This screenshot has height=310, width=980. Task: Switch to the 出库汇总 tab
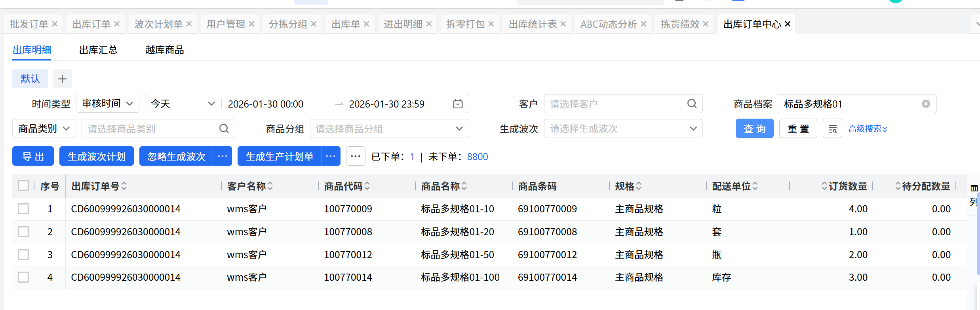(98, 50)
